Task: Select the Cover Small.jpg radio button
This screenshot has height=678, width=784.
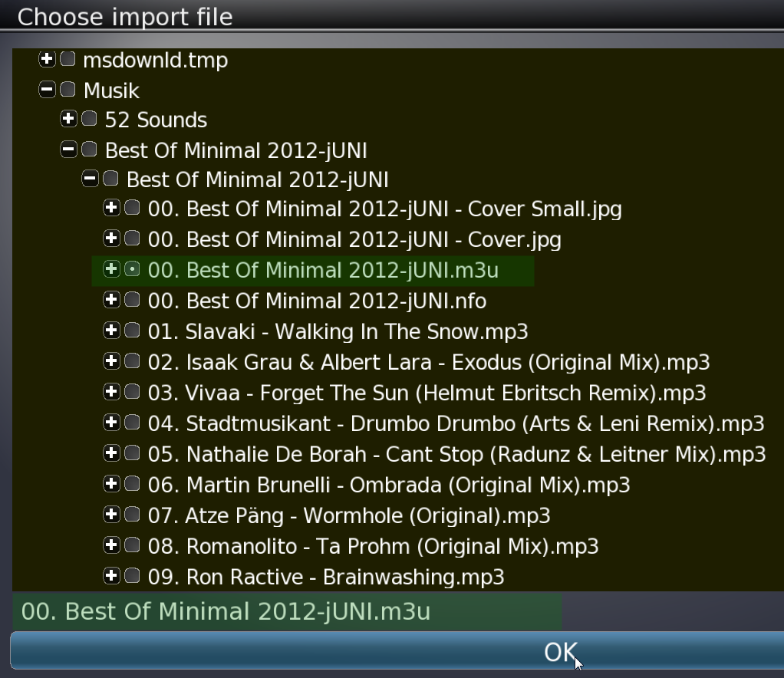Action: (x=132, y=208)
